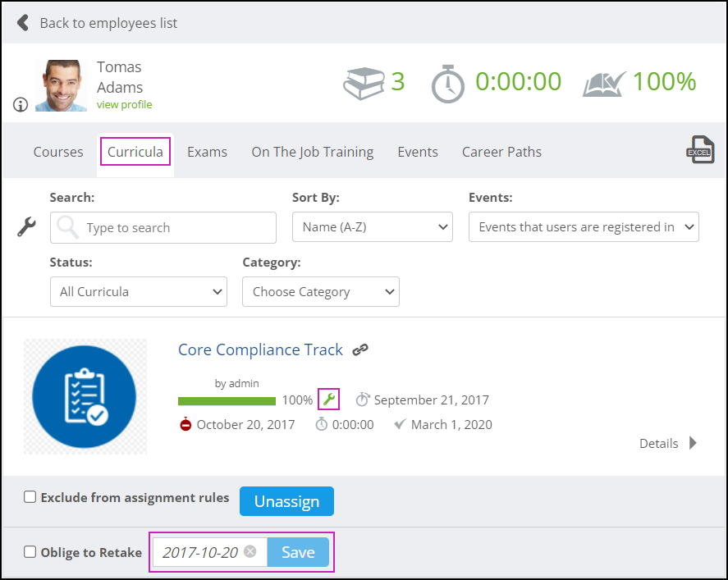Click the due date October 20, 2017

(x=245, y=425)
